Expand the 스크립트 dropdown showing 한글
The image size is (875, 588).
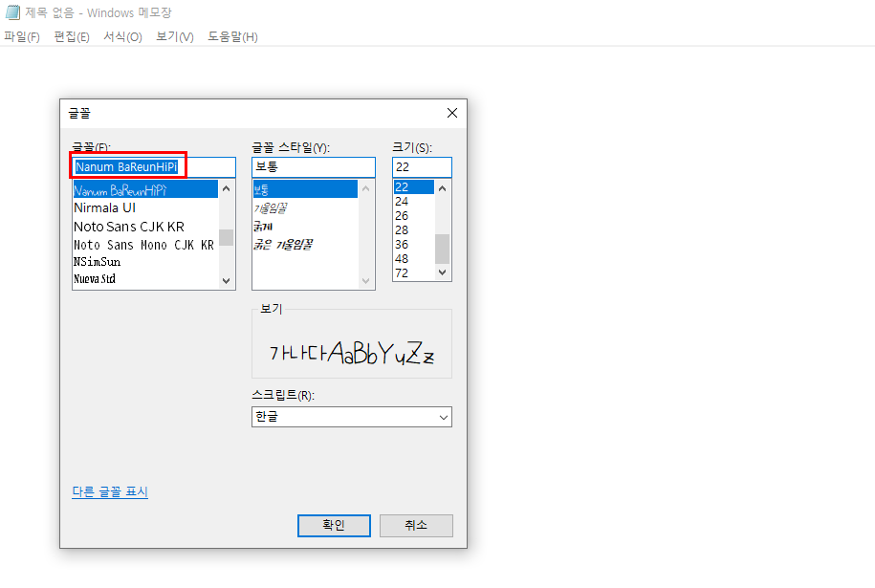point(352,417)
